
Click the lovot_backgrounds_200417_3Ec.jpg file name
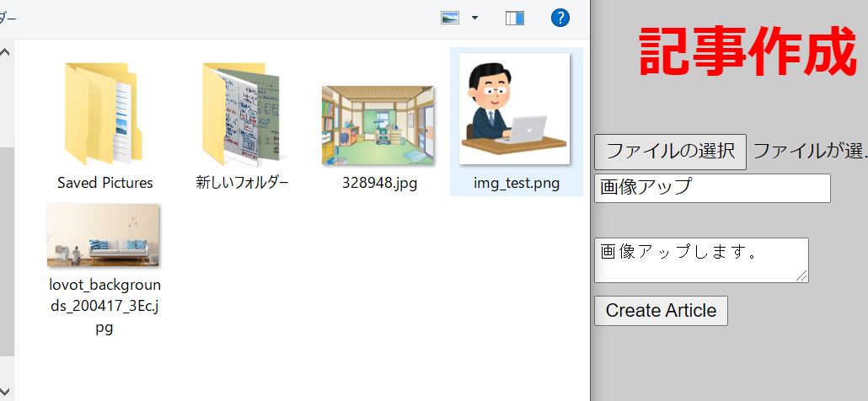tap(105, 306)
